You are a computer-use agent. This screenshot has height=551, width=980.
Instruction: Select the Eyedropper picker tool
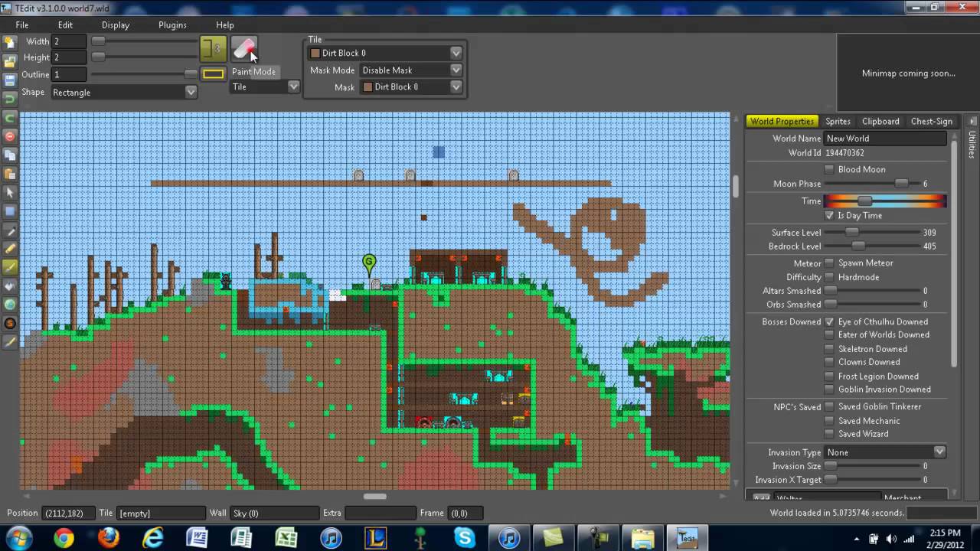[x=10, y=230]
